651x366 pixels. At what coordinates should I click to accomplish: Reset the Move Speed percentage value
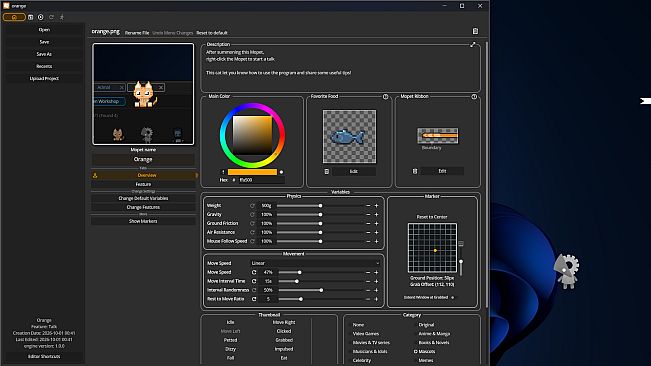click(x=254, y=272)
